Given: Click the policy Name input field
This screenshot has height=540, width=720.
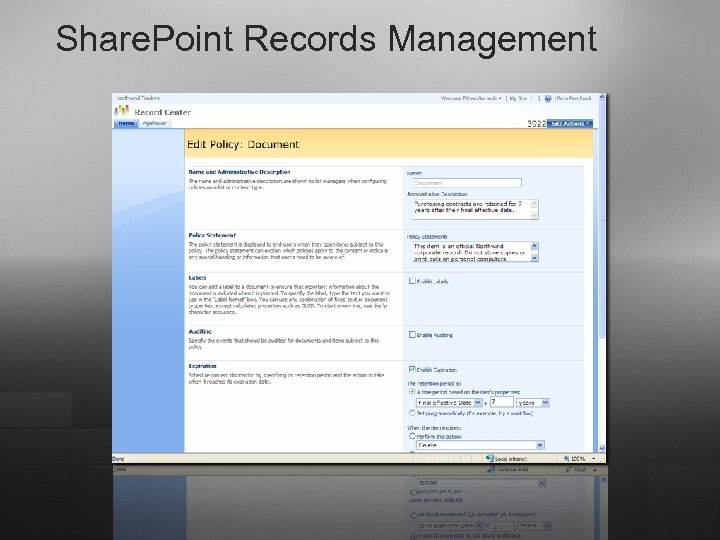Looking at the screenshot, I should click(465, 183).
